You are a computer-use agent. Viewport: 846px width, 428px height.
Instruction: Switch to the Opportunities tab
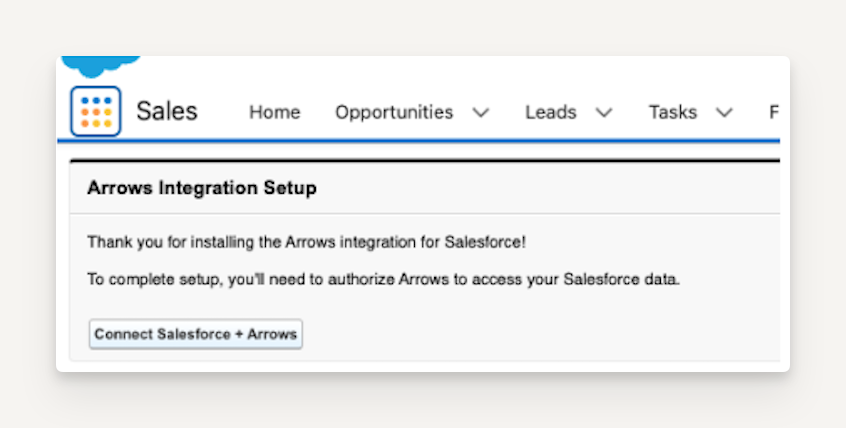394,112
